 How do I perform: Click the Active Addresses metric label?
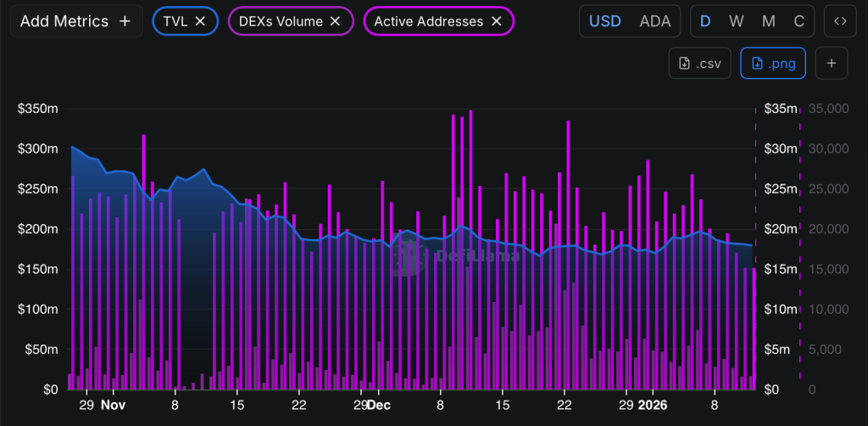point(429,21)
